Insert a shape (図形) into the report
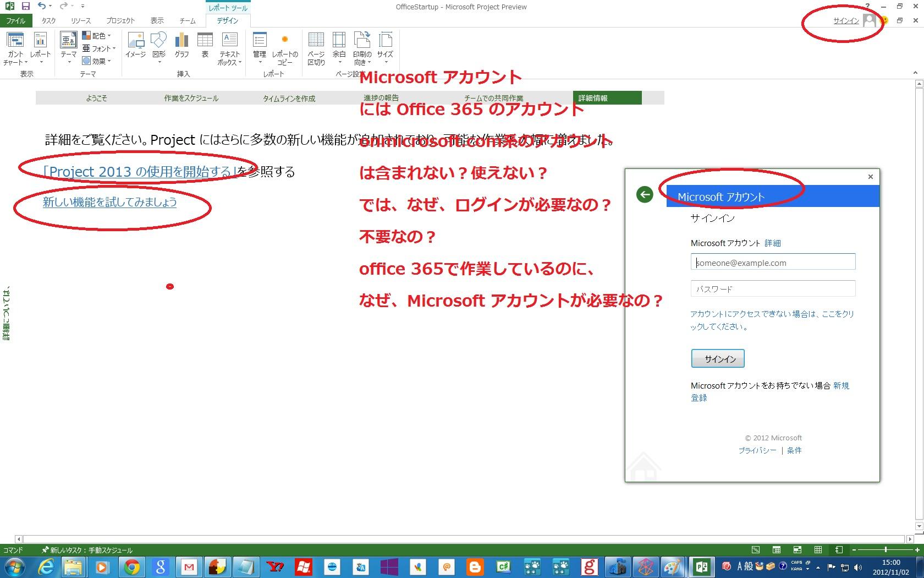 (x=159, y=48)
